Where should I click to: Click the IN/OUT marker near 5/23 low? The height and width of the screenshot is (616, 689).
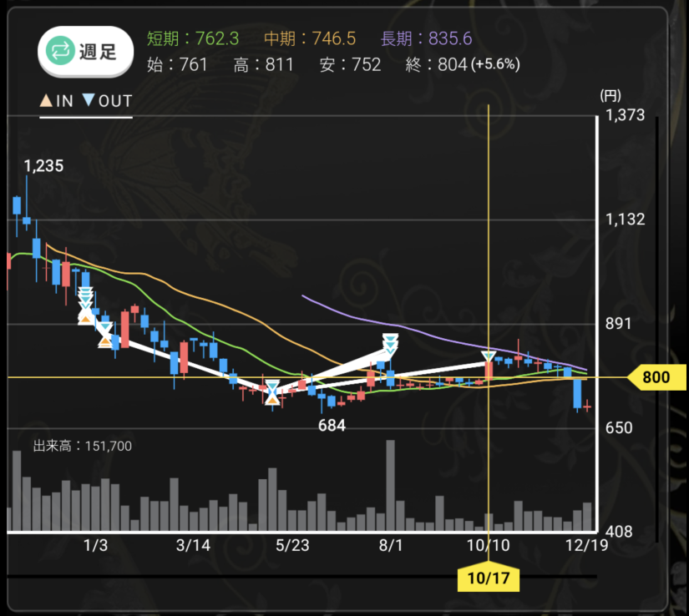point(272,392)
